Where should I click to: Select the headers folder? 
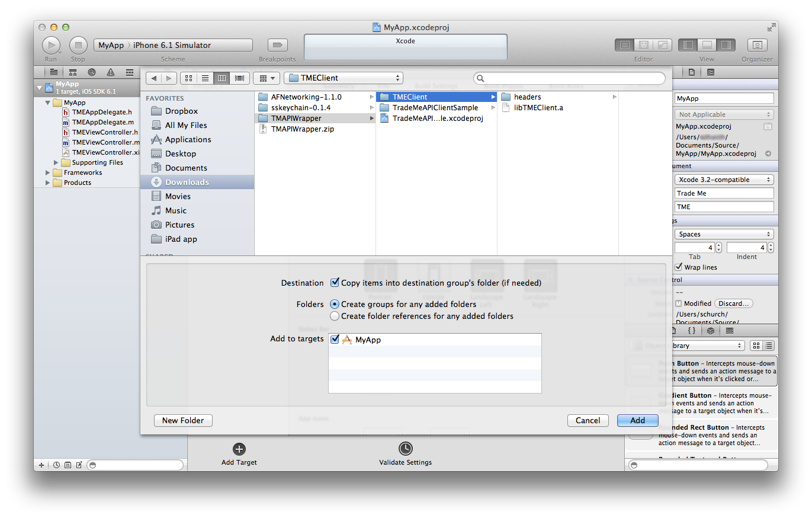coord(558,97)
